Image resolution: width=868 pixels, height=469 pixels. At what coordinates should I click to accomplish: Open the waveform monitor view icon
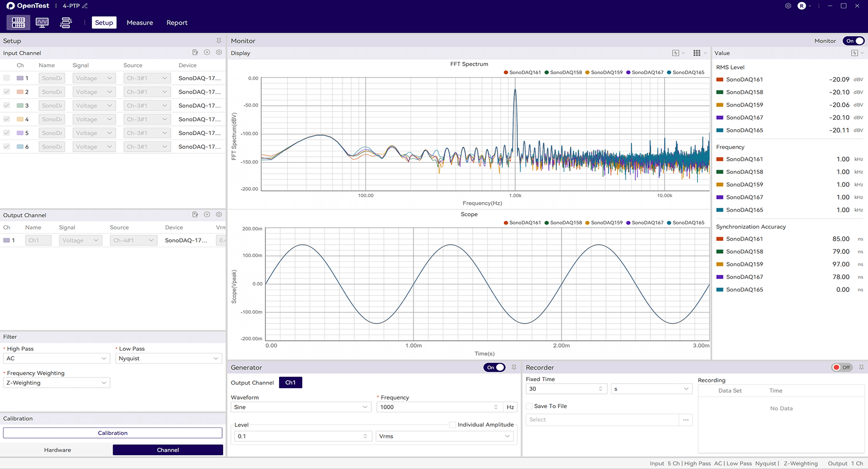pos(42,23)
